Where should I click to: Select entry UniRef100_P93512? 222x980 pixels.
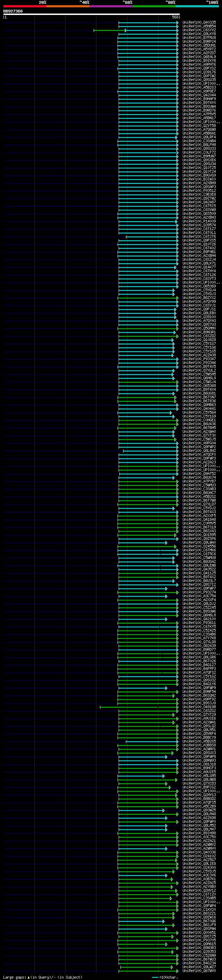(x=199, y=191)
